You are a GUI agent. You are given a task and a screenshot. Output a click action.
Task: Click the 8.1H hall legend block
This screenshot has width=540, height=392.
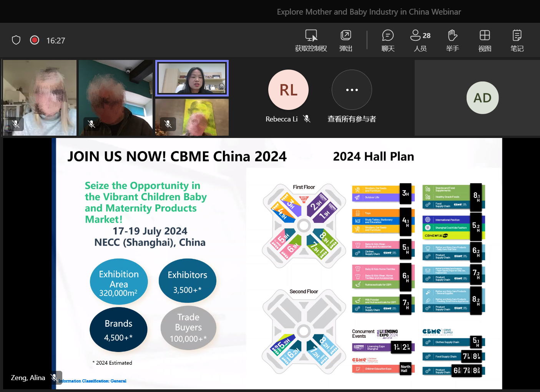point(454,198)
